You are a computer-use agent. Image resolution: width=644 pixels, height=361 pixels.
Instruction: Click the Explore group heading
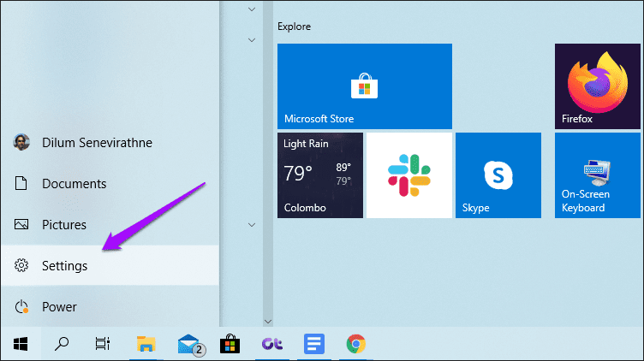coord(294,27)
